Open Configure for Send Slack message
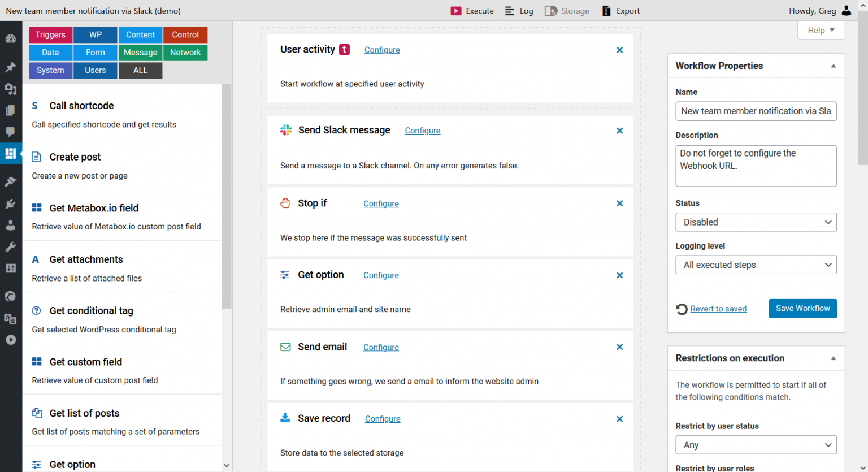The image size is (868, 472). (x=422, y=130)
